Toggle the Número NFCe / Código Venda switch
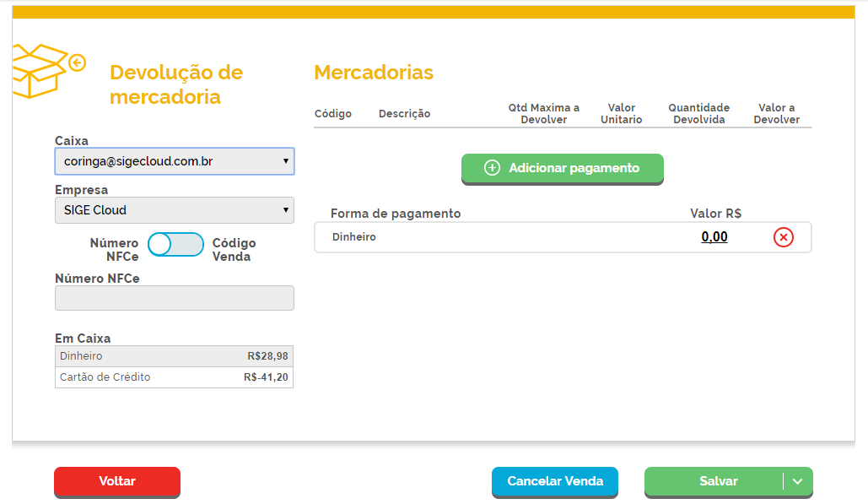 [175, 244]
